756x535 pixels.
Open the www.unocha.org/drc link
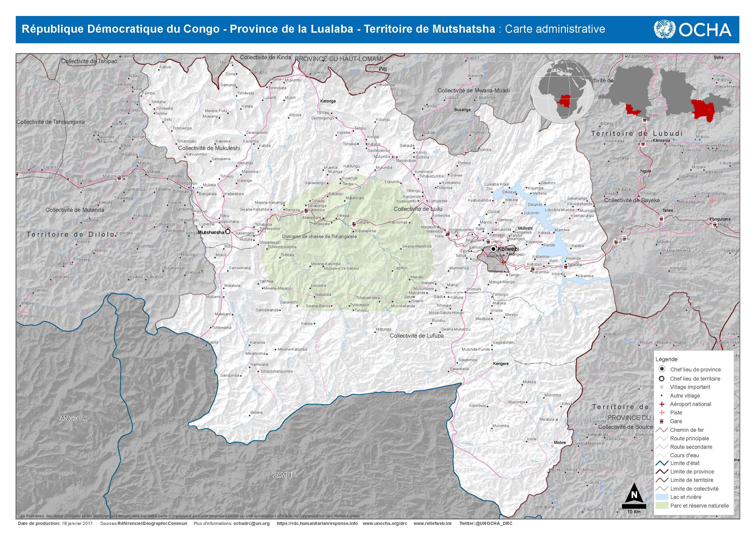pyautogui.click(x=385, y=524)
